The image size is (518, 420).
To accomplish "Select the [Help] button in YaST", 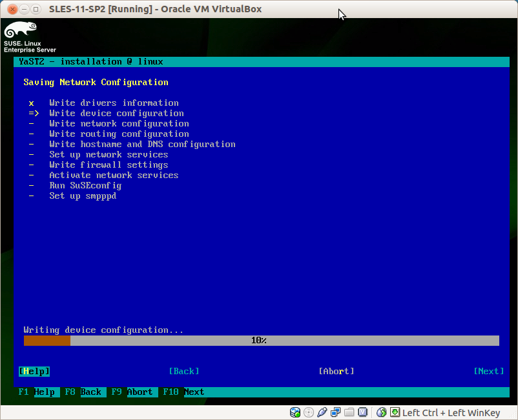I will tap(34, 372).
